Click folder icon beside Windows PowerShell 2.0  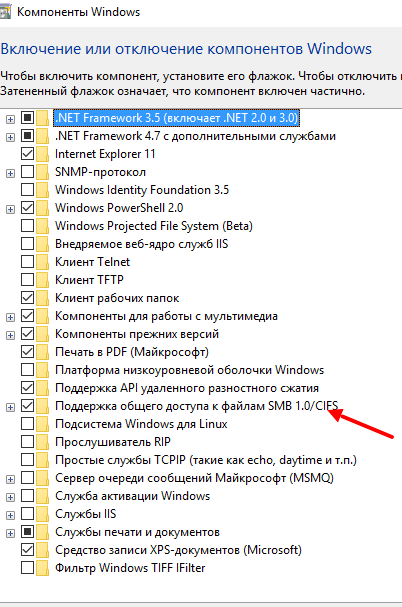pyautogui.click(x=43, y=208)
